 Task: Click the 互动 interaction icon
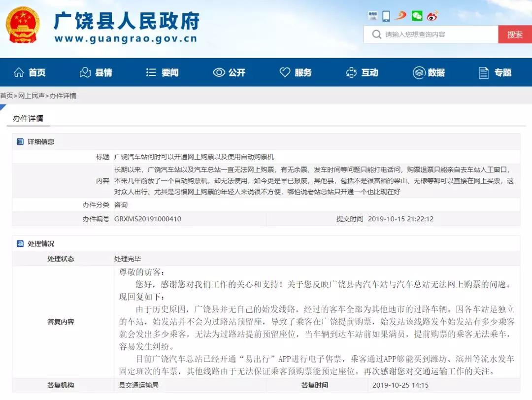351,72
